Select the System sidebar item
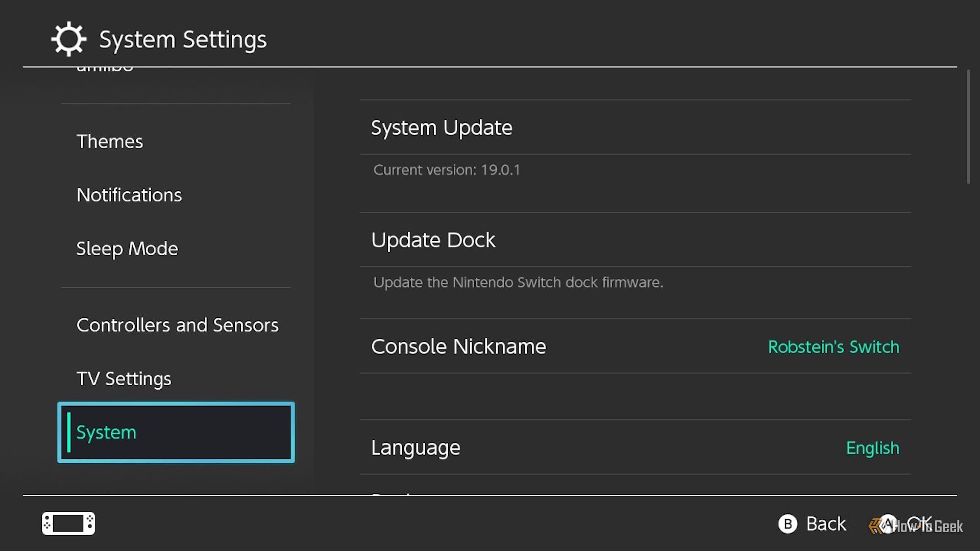The width and height of the screenshot is (980, 551). pyautogui.click(x=176, y=433)
